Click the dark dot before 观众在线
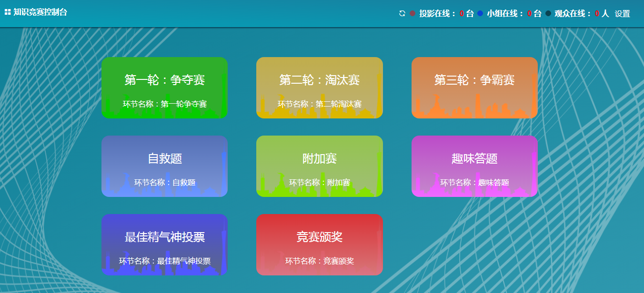The height and width of the screenshot is (293, 644). [548, 14]
